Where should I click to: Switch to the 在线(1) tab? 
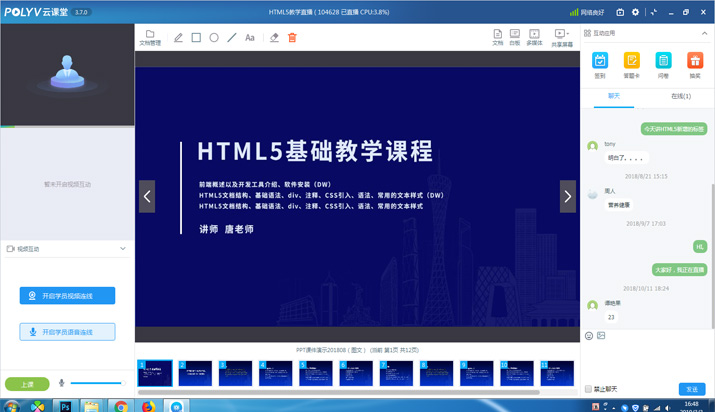coord(680,97)
